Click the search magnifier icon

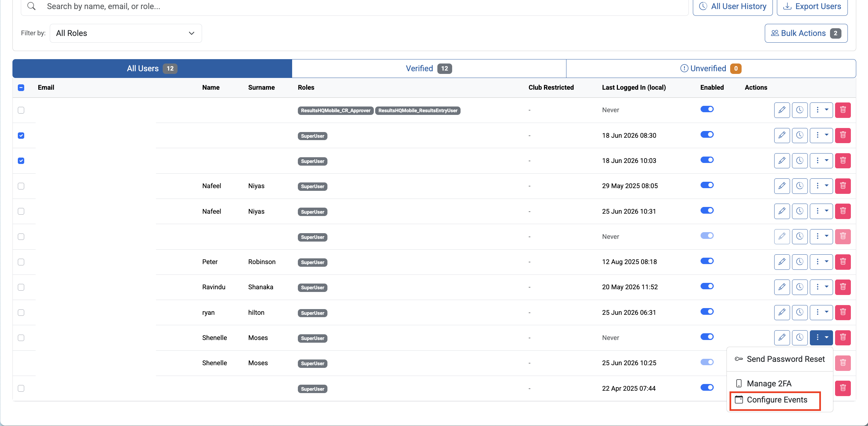(31, 6)
